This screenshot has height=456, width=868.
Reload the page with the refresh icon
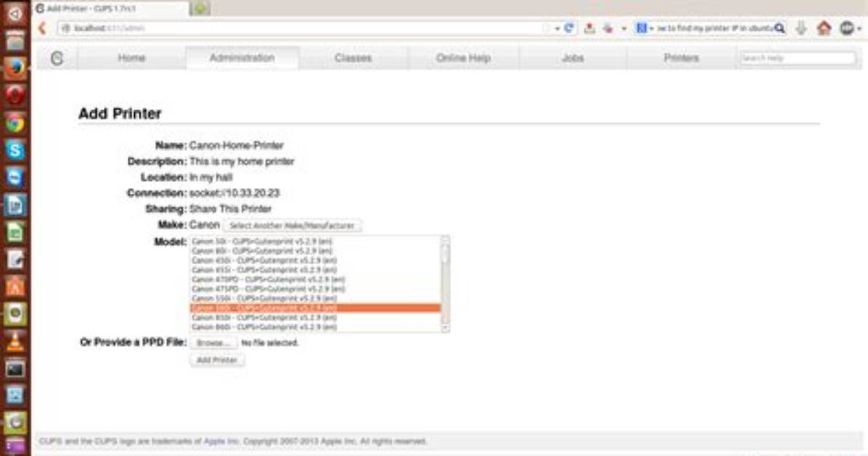[x=568, y=28]
